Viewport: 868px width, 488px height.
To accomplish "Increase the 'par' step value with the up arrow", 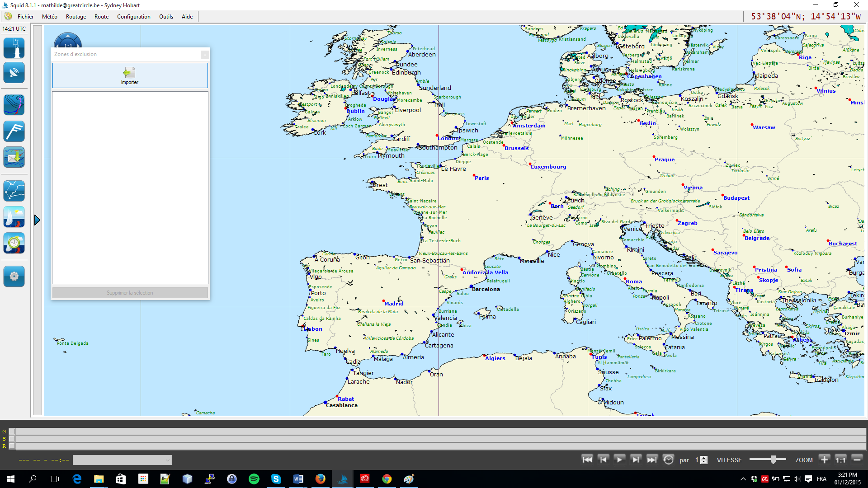I will (x=704, y=458).
